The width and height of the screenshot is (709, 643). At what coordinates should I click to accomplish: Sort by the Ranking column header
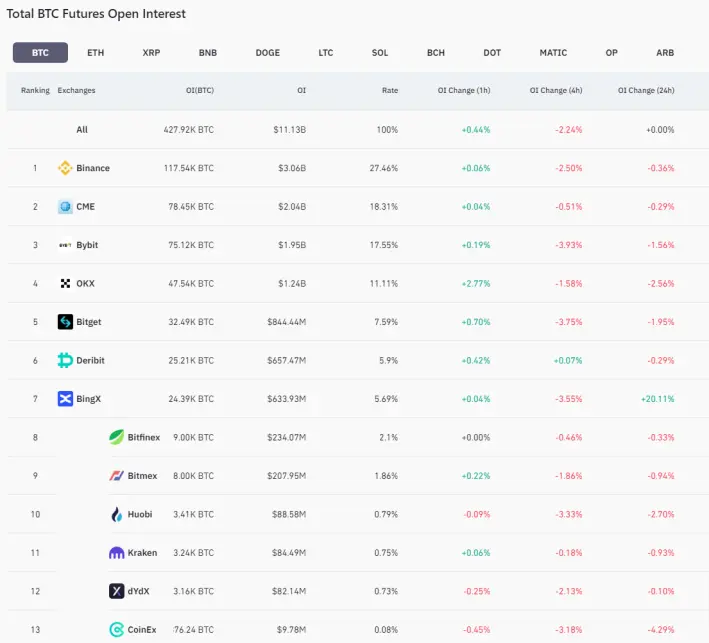[35, 90]
